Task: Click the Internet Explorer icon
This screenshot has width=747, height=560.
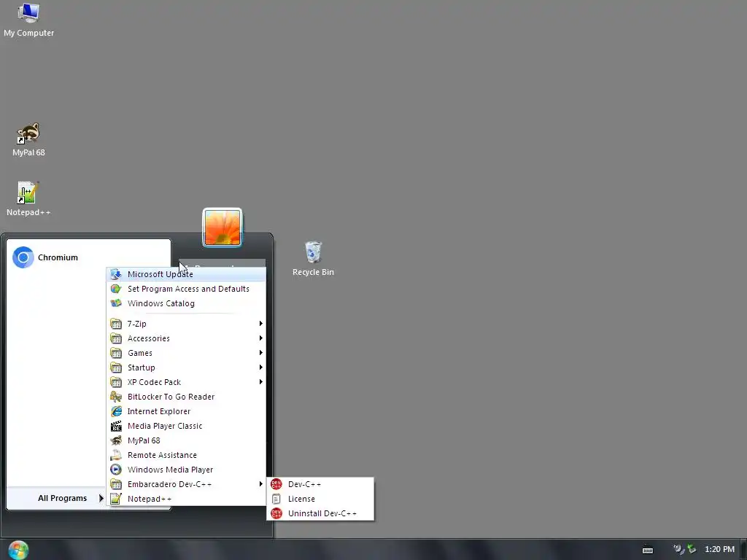Action: point(116,411)
